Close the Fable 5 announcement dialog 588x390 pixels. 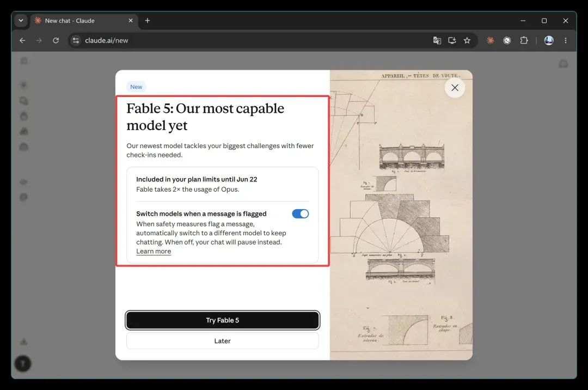click(455, 88)
